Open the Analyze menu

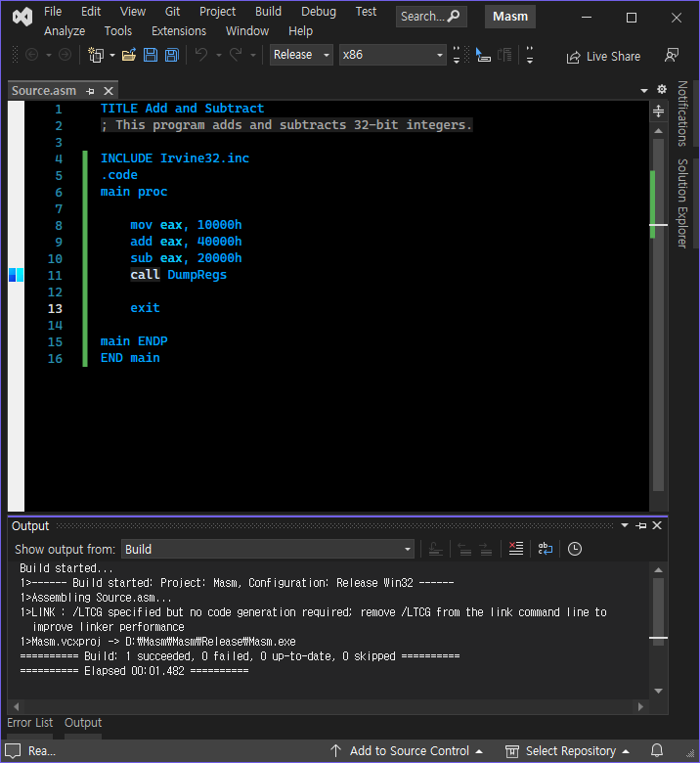click(x=65, y=30)
